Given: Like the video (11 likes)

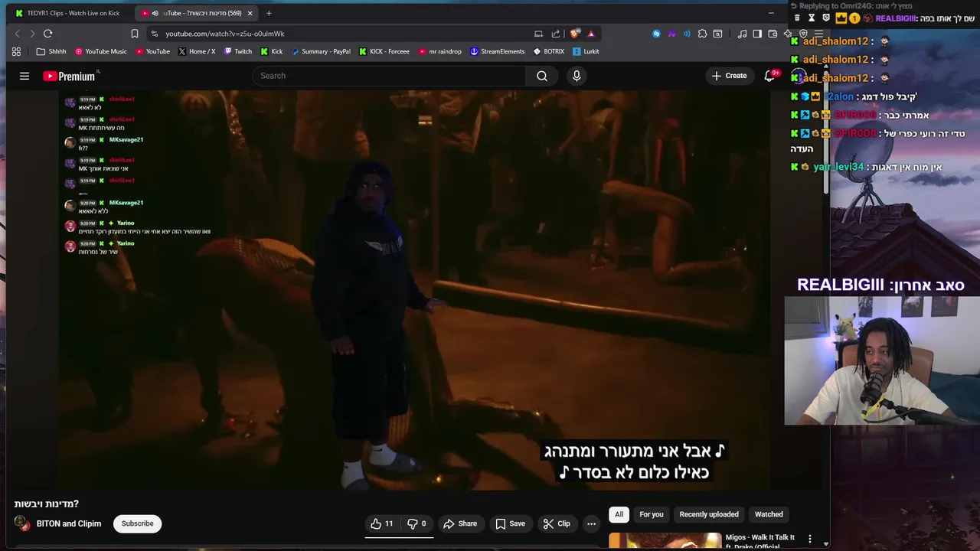Looking at the screenshot, I should click(x=382, y=523).
